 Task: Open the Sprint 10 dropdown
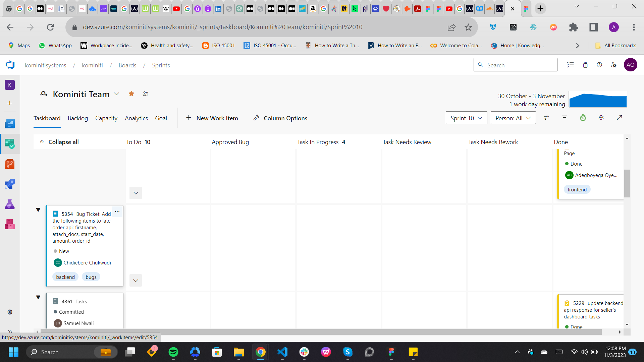466,118
